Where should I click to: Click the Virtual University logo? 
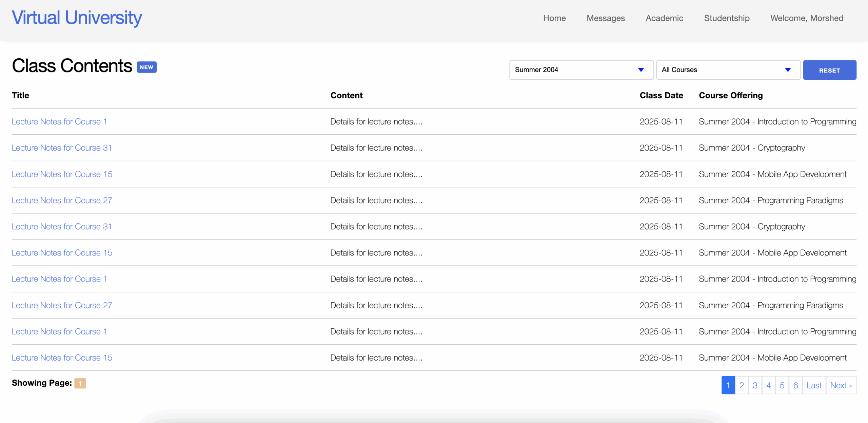[x=77, y=18]
